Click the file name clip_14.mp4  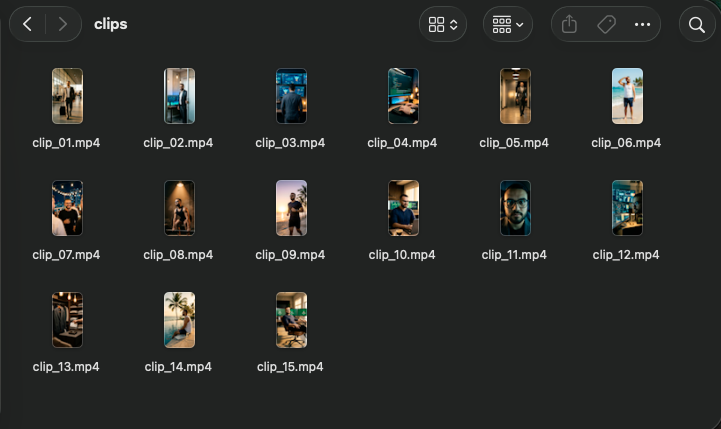click(178, 367)
